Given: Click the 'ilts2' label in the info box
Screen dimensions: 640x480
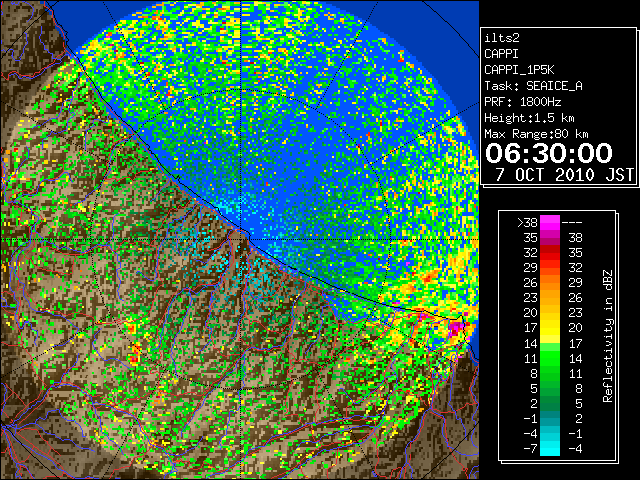Looking at the screenshot, I should pyautogui.click(x=502, y=38).
